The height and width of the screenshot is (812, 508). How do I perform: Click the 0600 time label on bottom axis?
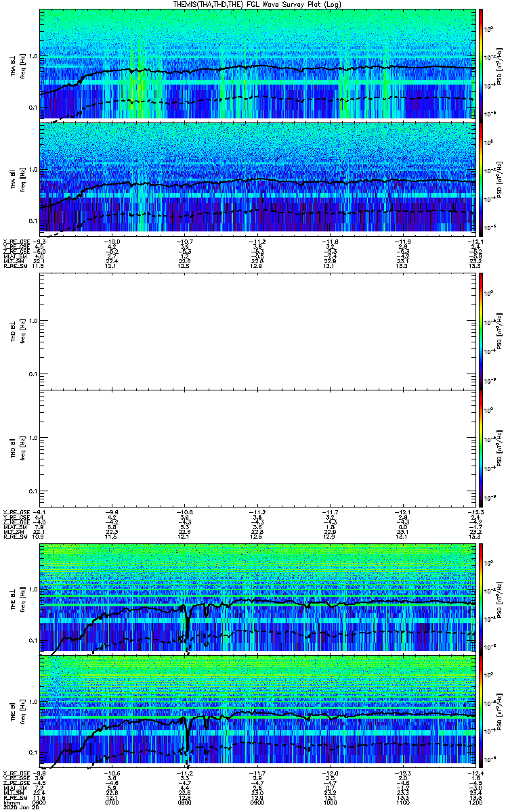coord(40,802)
